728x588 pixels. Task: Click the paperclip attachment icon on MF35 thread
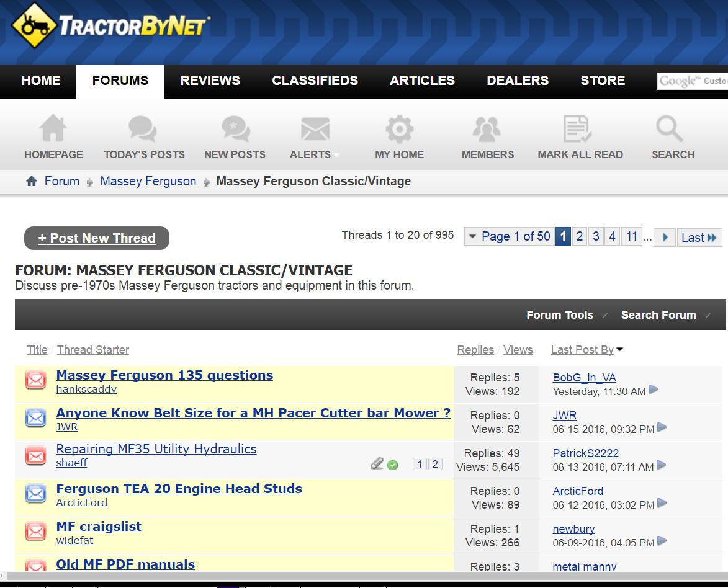(x=377, y=463)
